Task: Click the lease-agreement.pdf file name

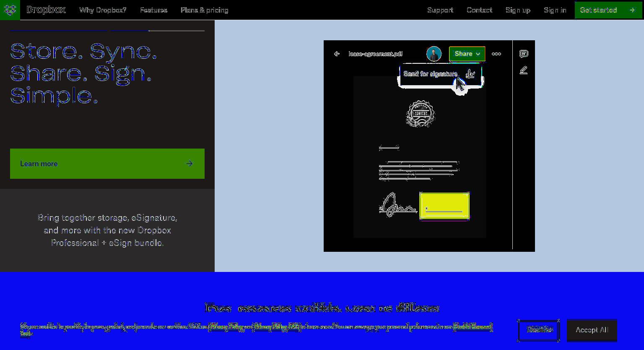Action: 375,54
